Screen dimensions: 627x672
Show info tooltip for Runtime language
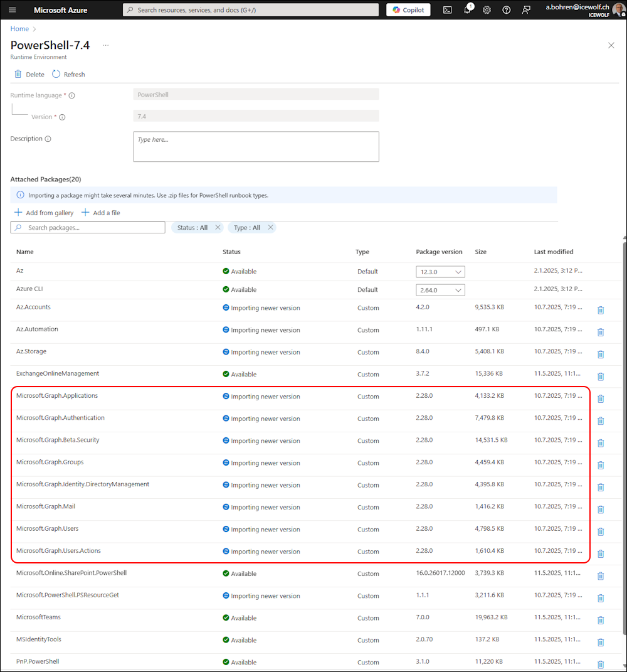[72, 95]
